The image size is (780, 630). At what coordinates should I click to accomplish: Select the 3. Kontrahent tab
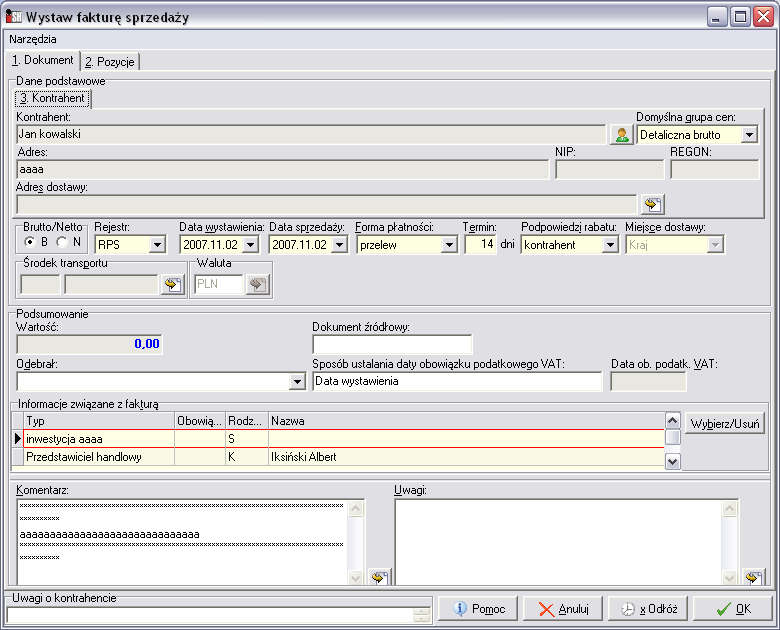[53, 98]
